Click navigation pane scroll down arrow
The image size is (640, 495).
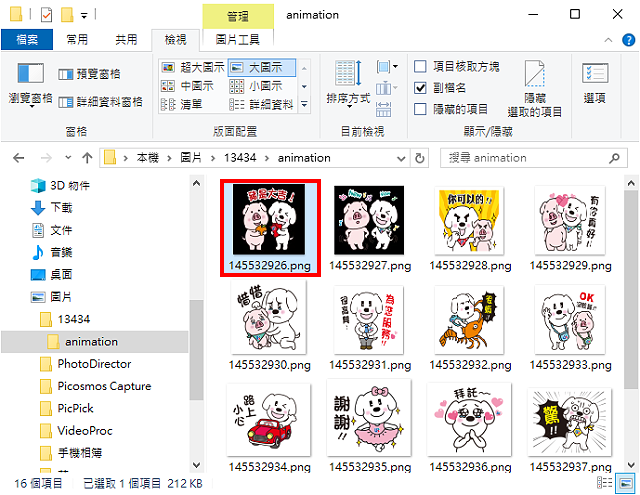196,465
